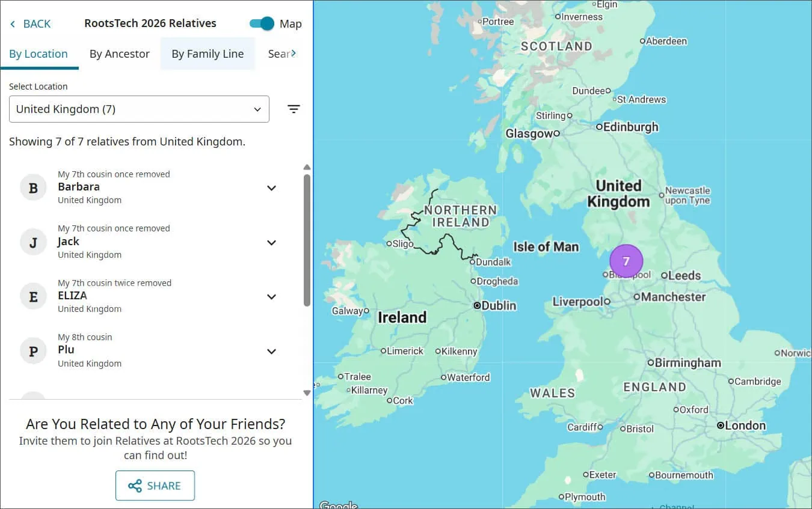This screenshot has width=812, height=509.
Task: Click the 'Select Location' label
Action: click(38, 87)
